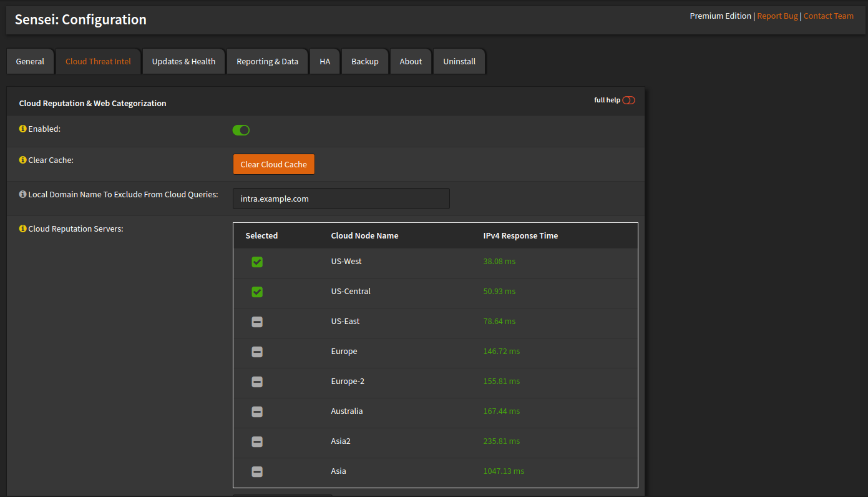Select the US-East cloud node checkbox
Viewport: 868px width, 497px height.
[x=257, y=322]
